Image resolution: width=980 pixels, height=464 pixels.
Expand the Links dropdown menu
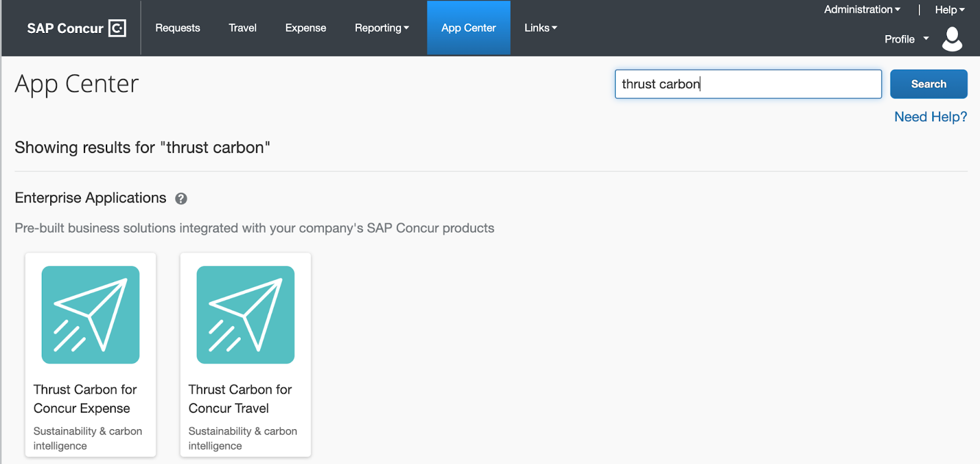[x=540, y=28]
